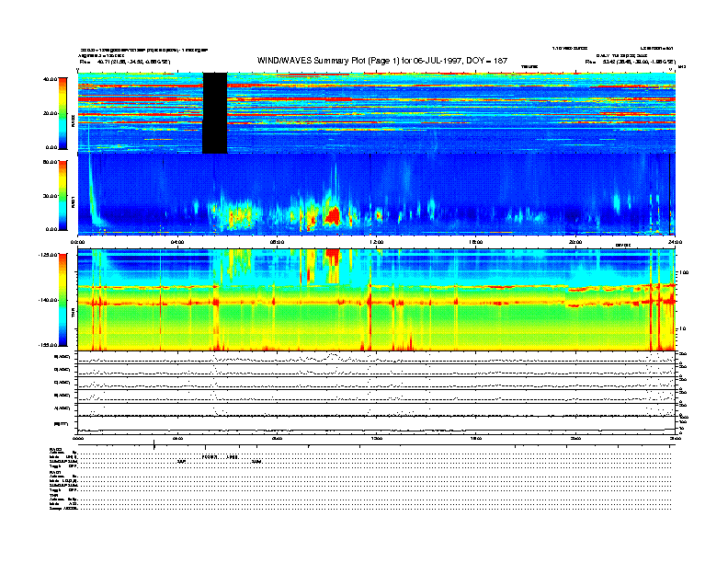Click the RAD1 color scale bar
Image resolution: width=728 pixels, height=563 pixels.
tap(63, 195)
